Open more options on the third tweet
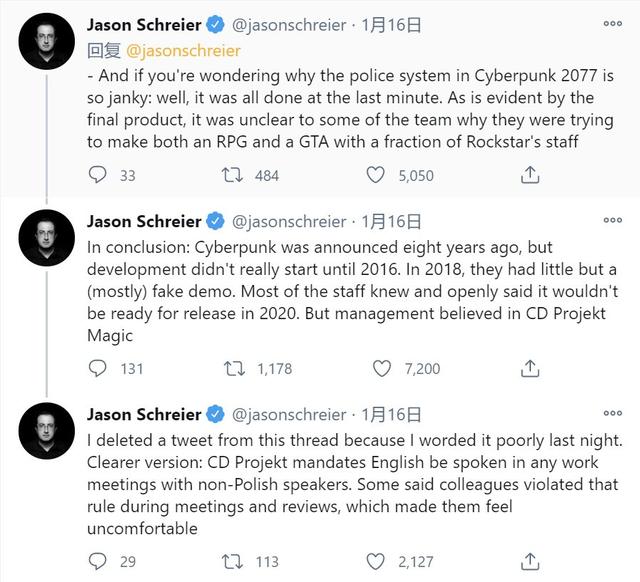The height and width of the screenshot is (582, 640). tap(613, 413)
